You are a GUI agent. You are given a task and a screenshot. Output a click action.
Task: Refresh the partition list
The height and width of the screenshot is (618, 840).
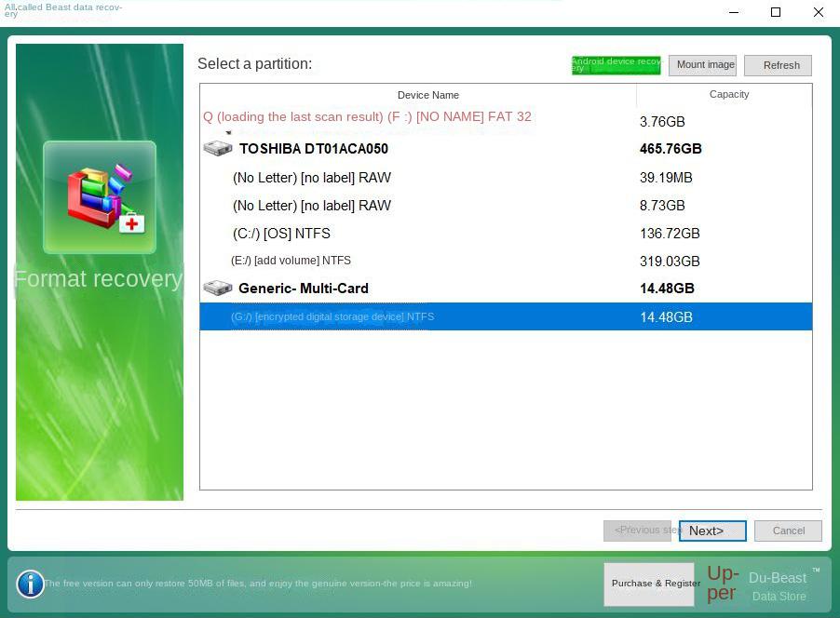[779, 65]
